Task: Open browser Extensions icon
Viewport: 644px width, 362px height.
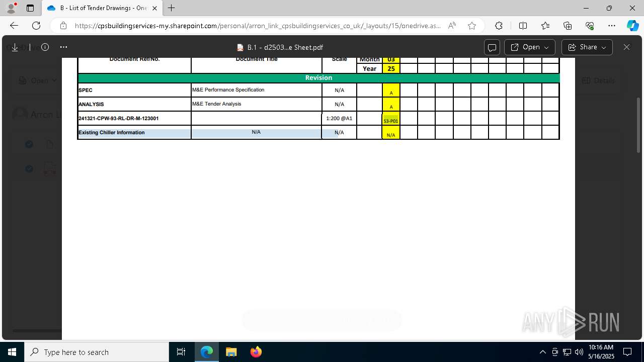Action: 499,26
